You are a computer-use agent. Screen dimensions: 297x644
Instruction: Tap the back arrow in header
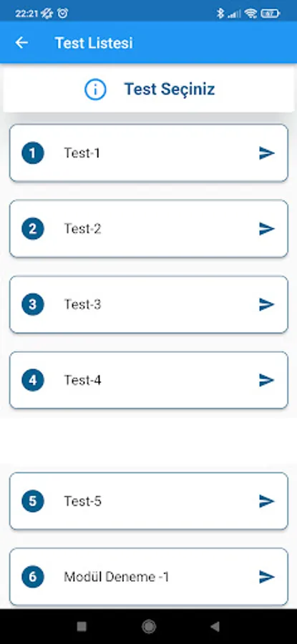point(21,43)
